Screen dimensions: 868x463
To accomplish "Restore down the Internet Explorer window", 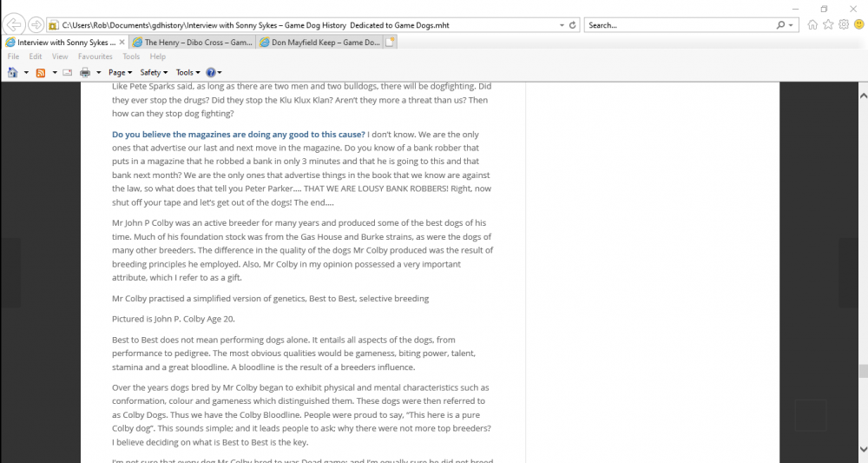I will 825,9.
